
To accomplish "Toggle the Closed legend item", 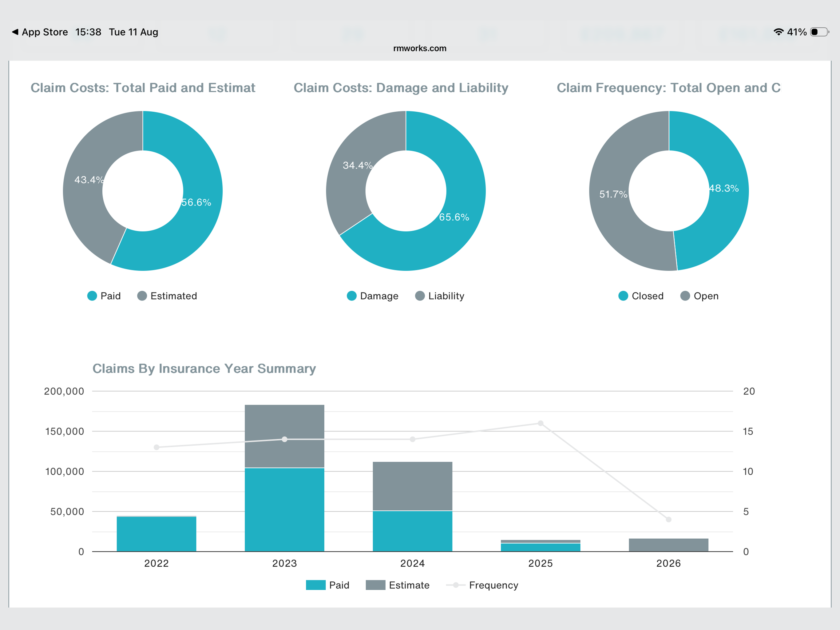I will point(641,296).
